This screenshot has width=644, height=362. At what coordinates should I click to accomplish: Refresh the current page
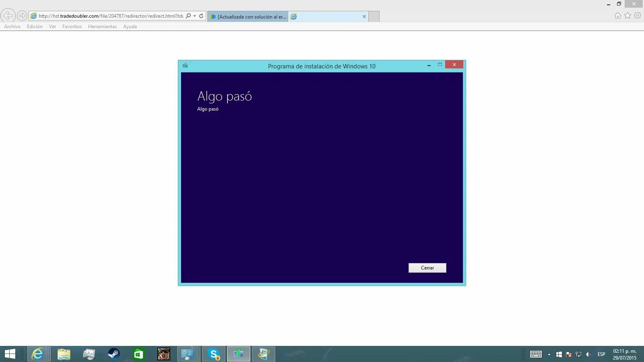pos(201,16)
